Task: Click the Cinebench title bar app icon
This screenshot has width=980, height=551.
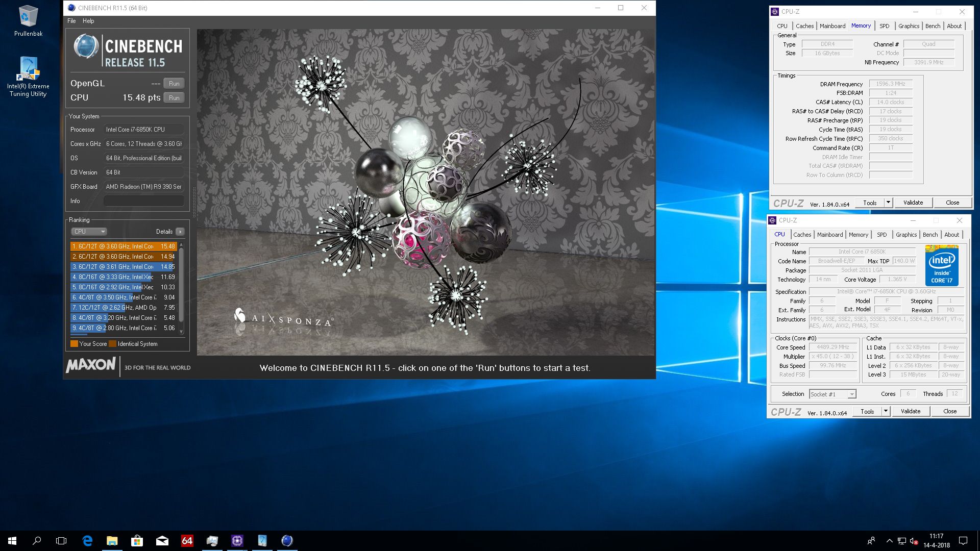Action: pyautogui.click(x=71, y=8)
